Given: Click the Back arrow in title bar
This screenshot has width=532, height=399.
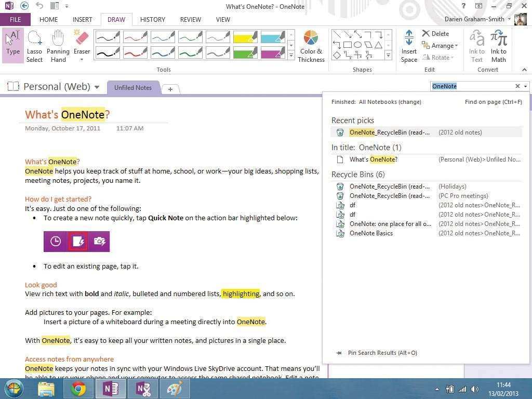Looking at the screenshot, I should click(24, 6).
